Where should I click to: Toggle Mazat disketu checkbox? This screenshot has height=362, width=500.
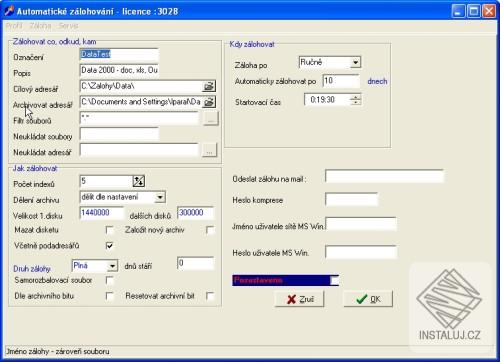point(109,230)
